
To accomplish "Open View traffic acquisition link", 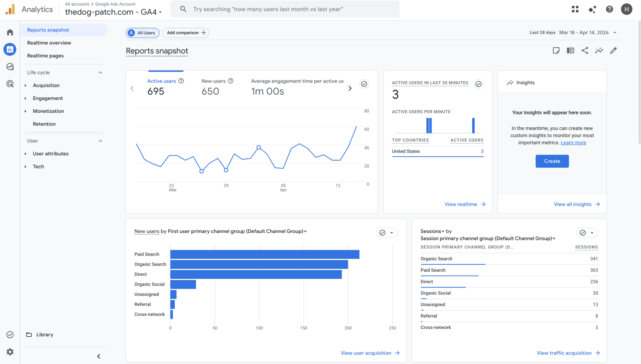I will (x=568, y=353).
